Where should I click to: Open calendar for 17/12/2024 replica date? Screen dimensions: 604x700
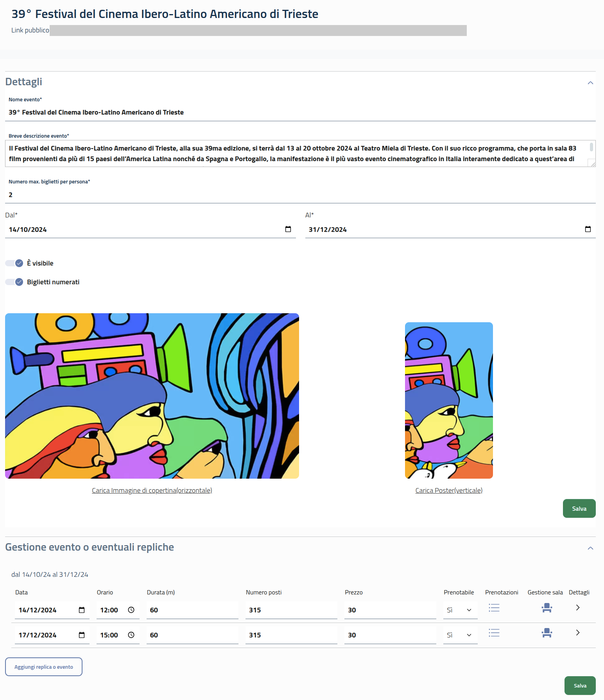point(82,635)
